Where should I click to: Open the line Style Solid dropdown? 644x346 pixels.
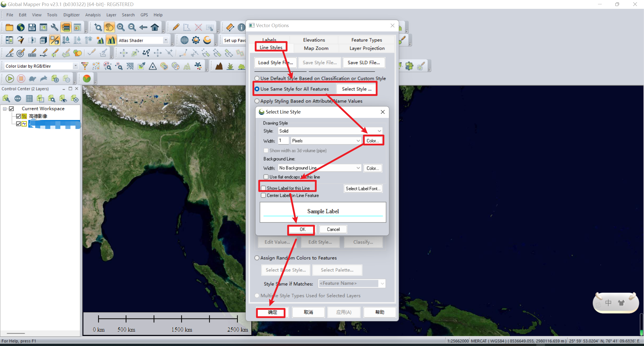click(x=379, y=131)
